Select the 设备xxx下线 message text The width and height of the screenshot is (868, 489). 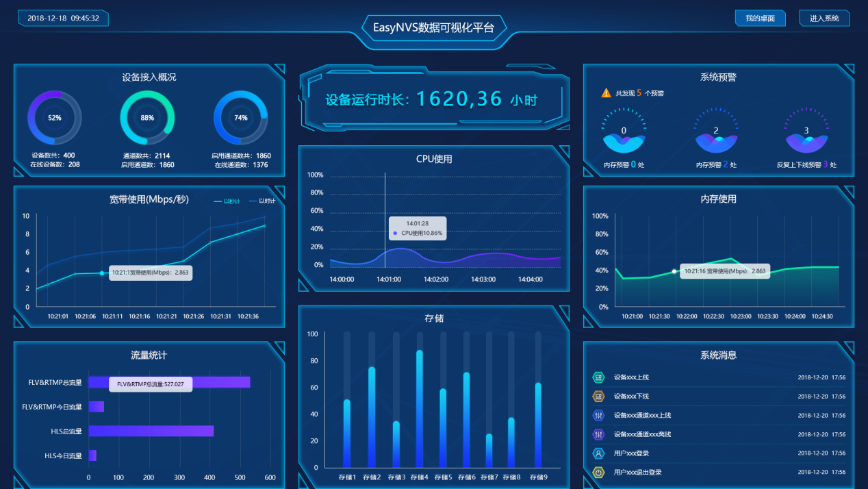[631, 397]
